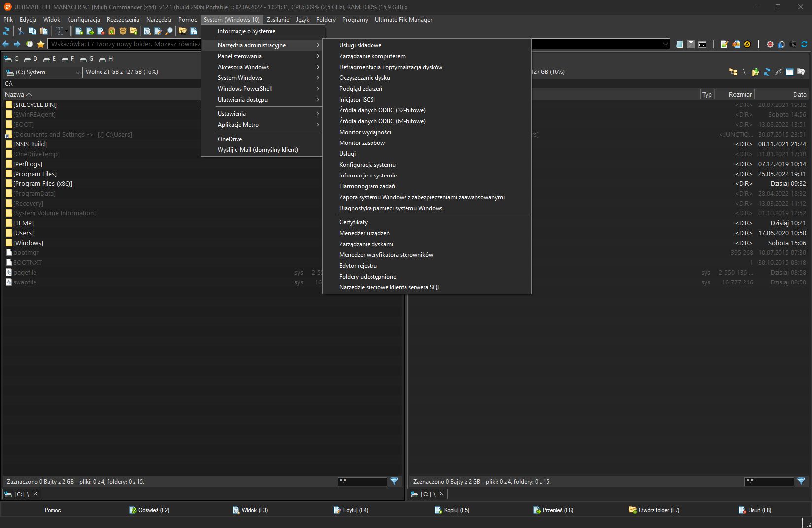Click the new folder icon with green plus

click(x=134, y=31)
